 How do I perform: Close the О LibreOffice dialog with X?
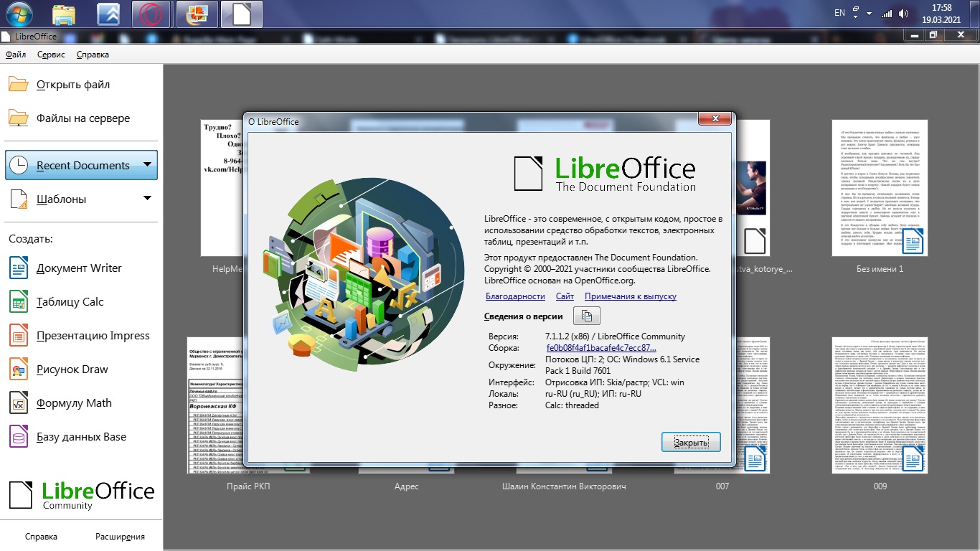(x=714, y=119)
